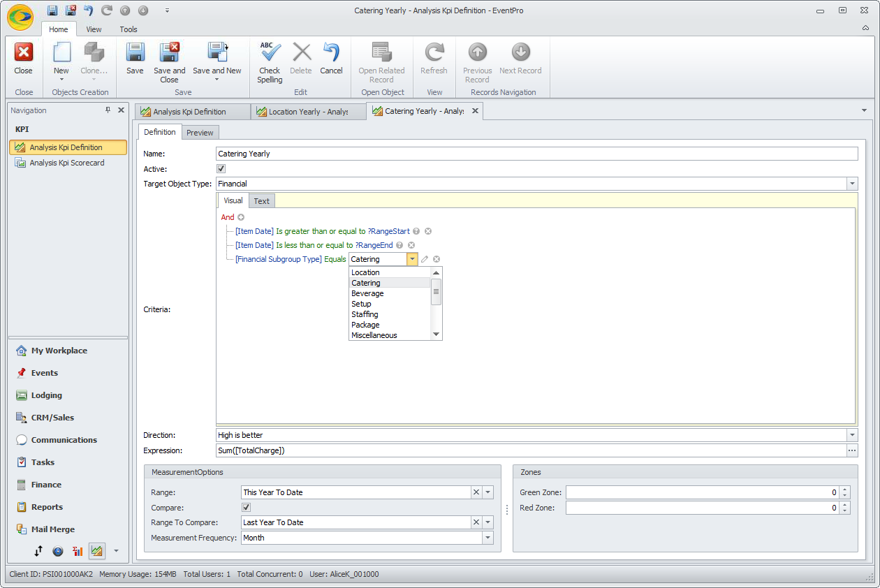Clear the Range To Compare value
This screenshot has height=588, width=880.
tap(476, 522)
